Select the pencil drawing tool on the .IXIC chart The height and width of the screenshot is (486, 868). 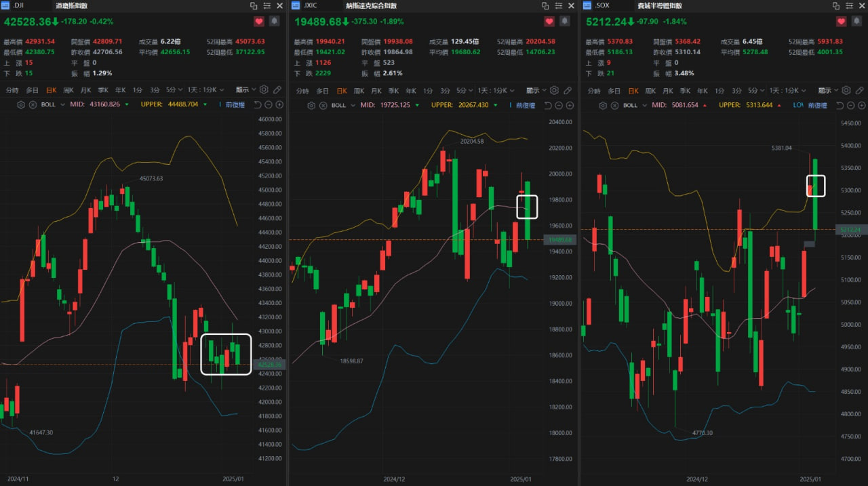point(568,90)
